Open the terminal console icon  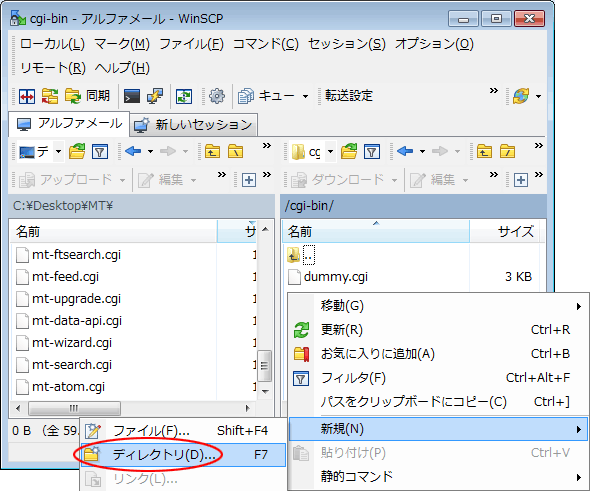tap(132, 96)
